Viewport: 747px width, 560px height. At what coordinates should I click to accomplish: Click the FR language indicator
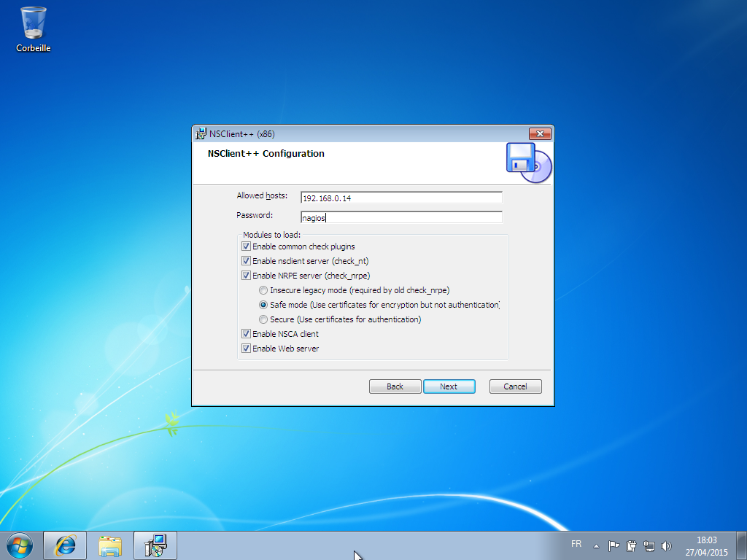(576, 544)
